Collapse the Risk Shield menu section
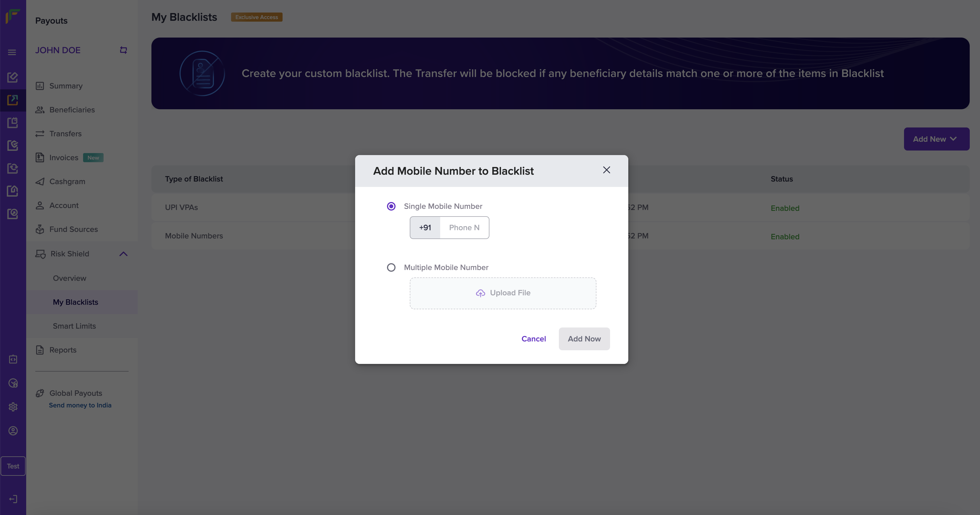 (x=123, y=254)
